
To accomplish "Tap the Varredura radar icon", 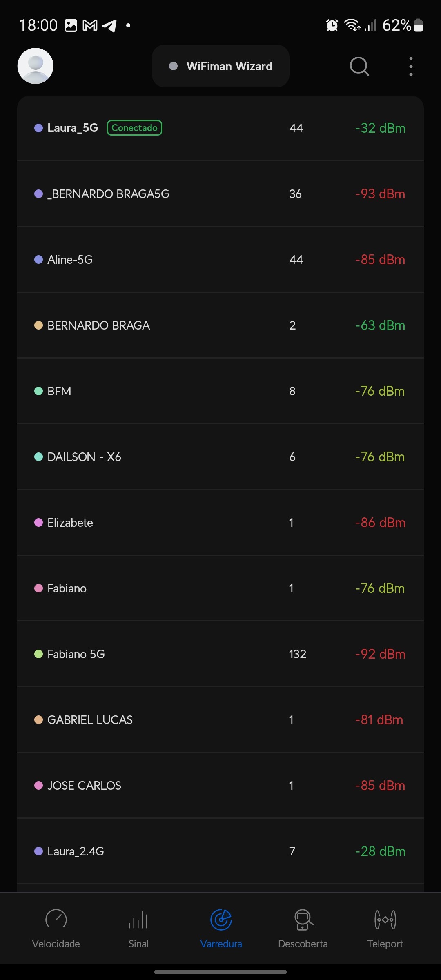I will click(x=221, y=920).
